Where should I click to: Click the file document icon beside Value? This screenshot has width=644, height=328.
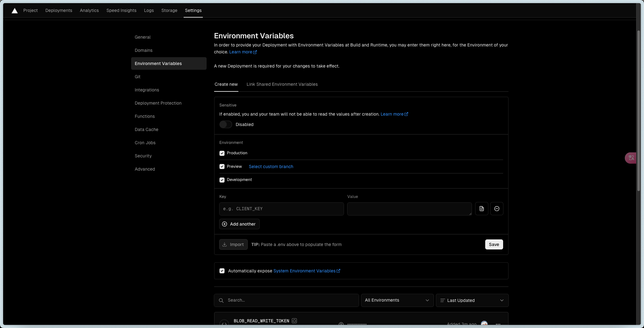point(482,209)
